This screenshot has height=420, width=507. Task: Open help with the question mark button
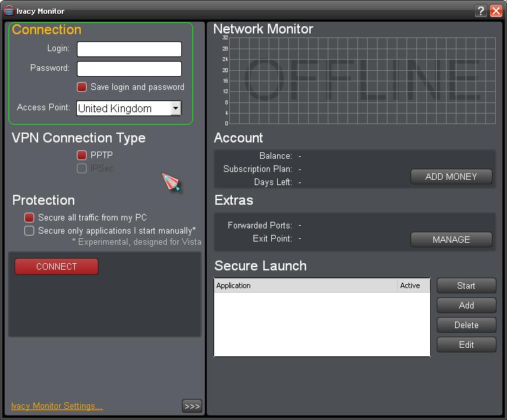[481, 11]
